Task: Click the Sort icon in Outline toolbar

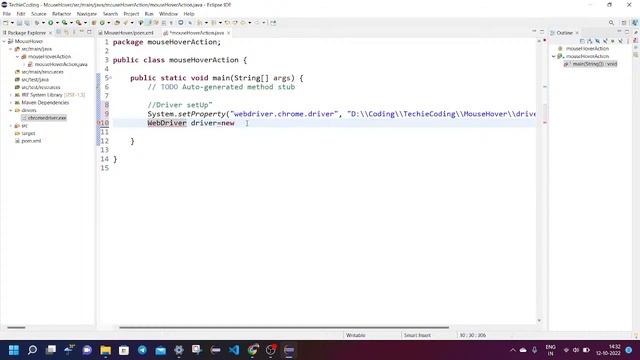Action: pyautogui.click(x=590, y=41)
